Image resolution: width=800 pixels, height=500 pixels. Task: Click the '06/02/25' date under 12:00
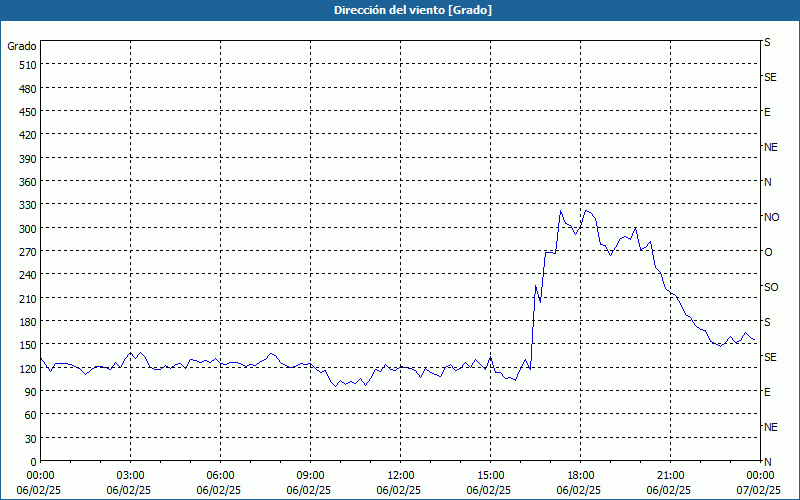[x=398, y=490]
